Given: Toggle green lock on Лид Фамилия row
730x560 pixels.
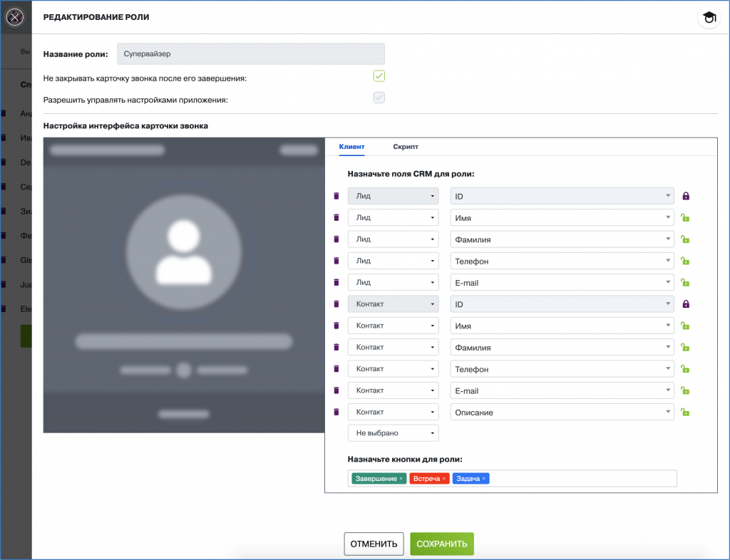Looking at the screenshot, I should (685, 239).
